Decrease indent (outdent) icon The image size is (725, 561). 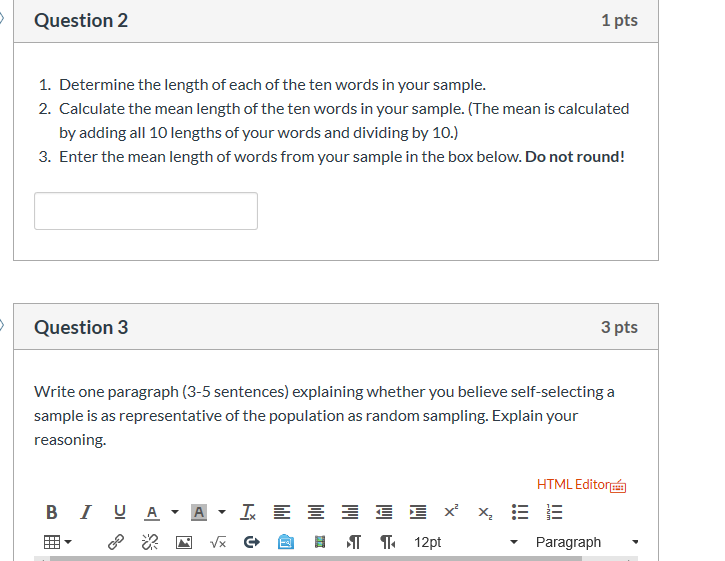384,512
